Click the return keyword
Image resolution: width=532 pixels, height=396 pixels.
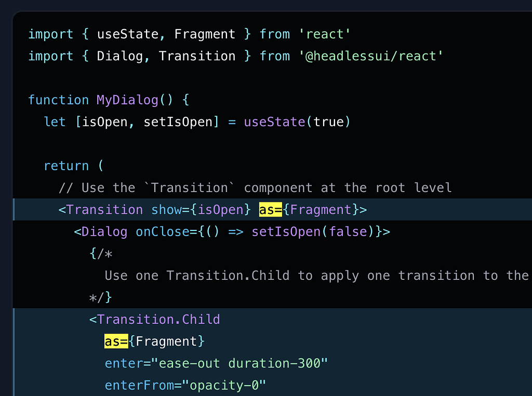click(x=66, y=166)
